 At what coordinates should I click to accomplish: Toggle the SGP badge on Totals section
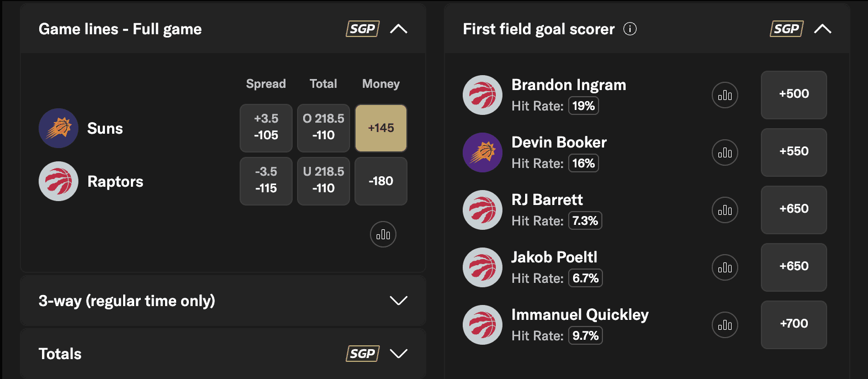pos(362,354)
